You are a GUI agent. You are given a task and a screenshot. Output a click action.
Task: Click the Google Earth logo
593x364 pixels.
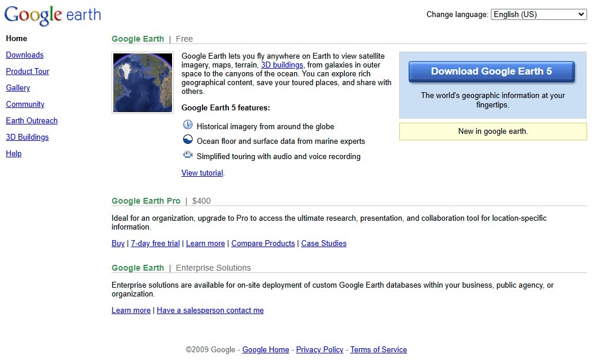coord(53,15)
